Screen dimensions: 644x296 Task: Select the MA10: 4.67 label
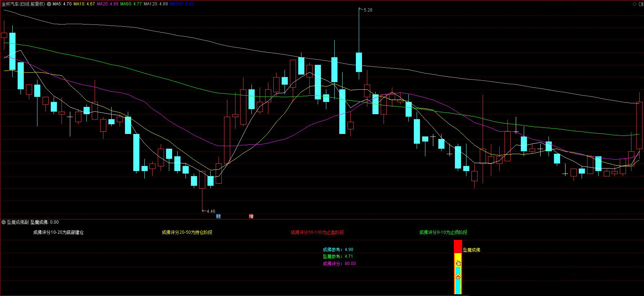84,4
